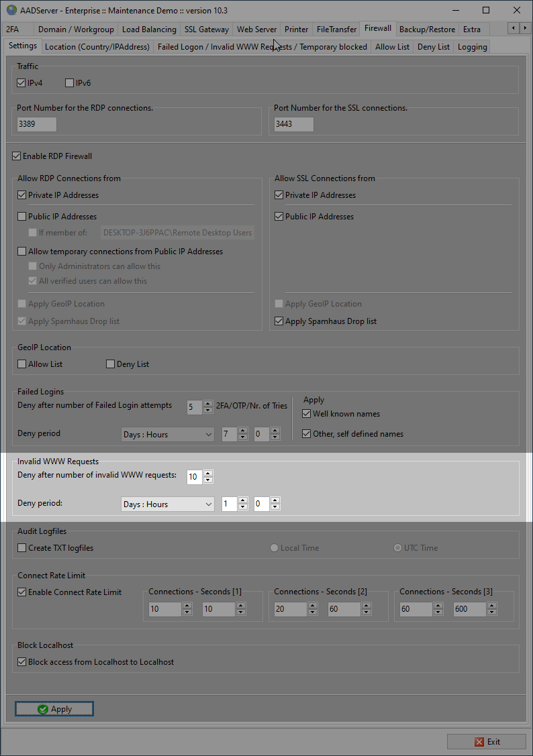Enable the IPv6 traffic checkbox

69,83
